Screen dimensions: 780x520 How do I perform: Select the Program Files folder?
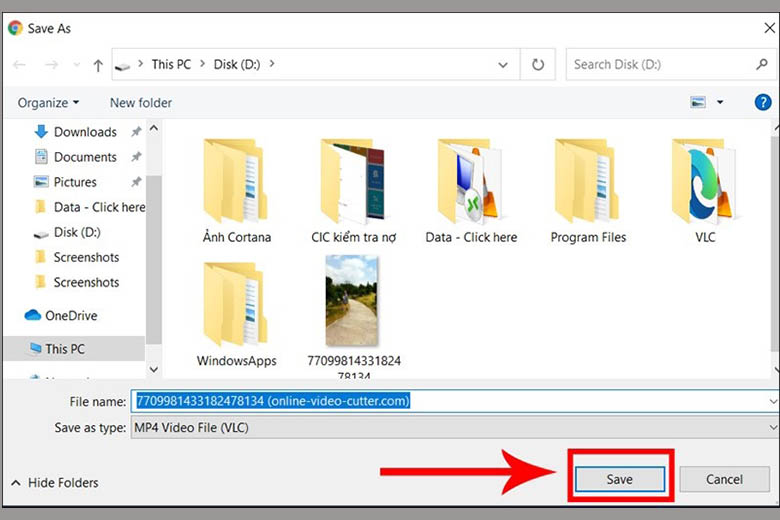588,192
